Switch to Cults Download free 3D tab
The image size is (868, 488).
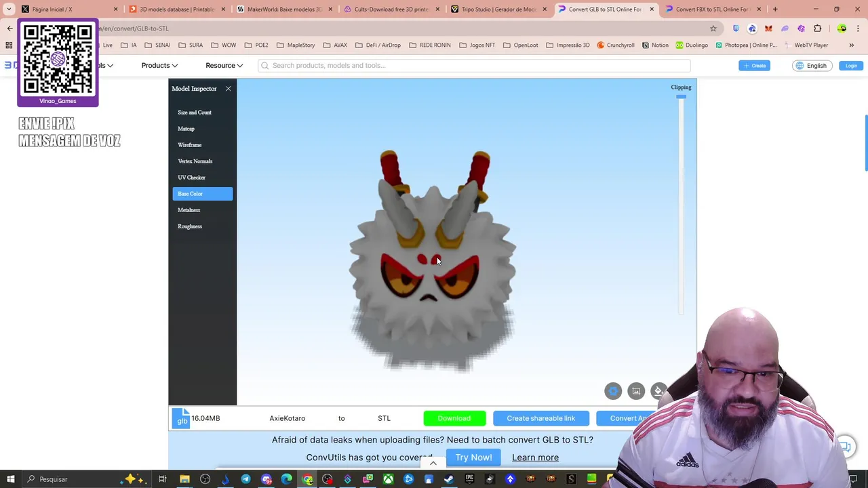391,9
